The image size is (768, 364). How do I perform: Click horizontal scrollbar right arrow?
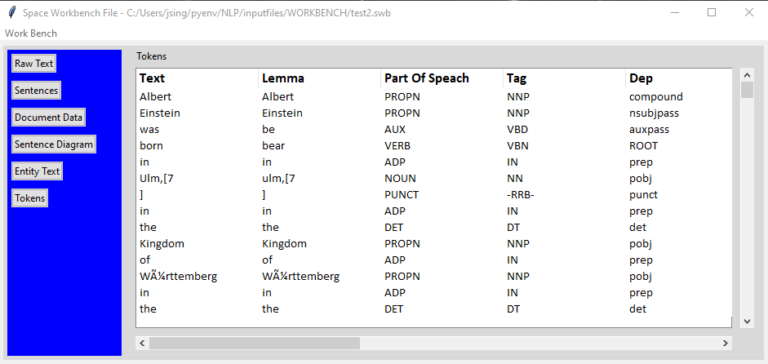point(725,343)
